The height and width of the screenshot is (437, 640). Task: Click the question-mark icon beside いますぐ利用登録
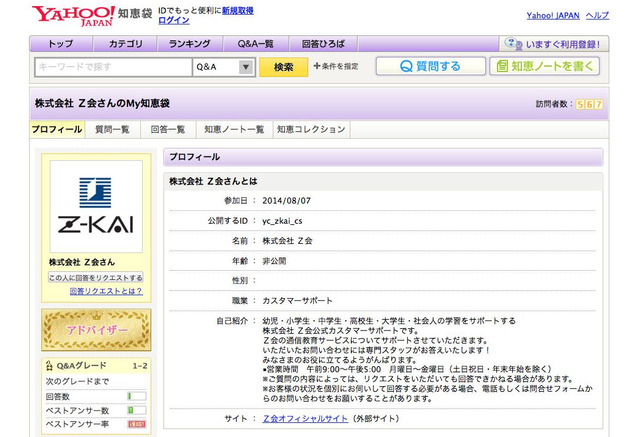coord(513,43)
